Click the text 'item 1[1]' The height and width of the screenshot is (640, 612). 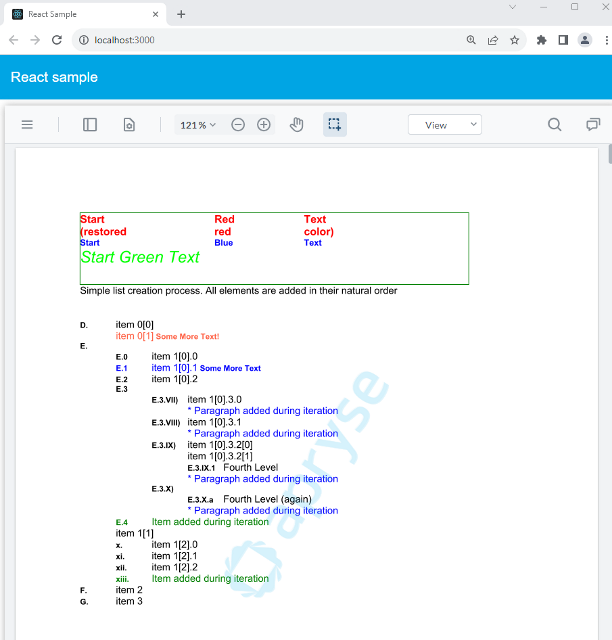click(134, 533)
